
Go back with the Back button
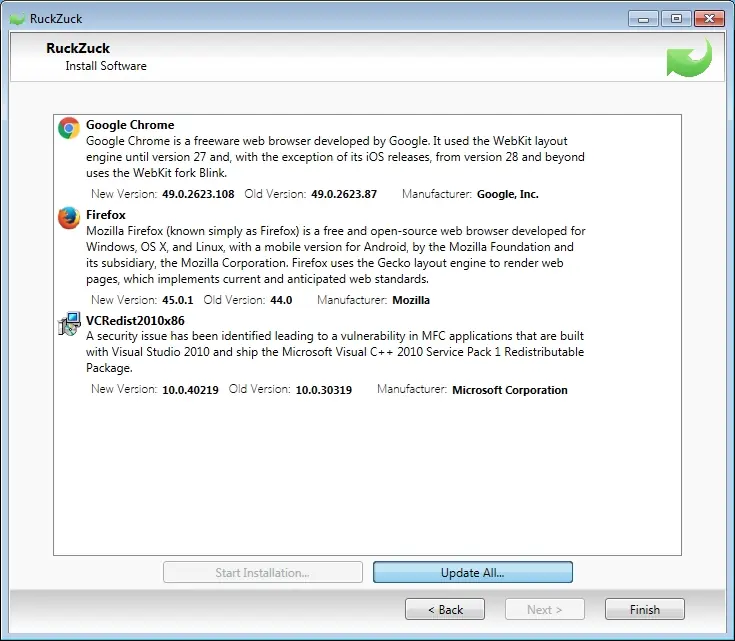(445, 609)
